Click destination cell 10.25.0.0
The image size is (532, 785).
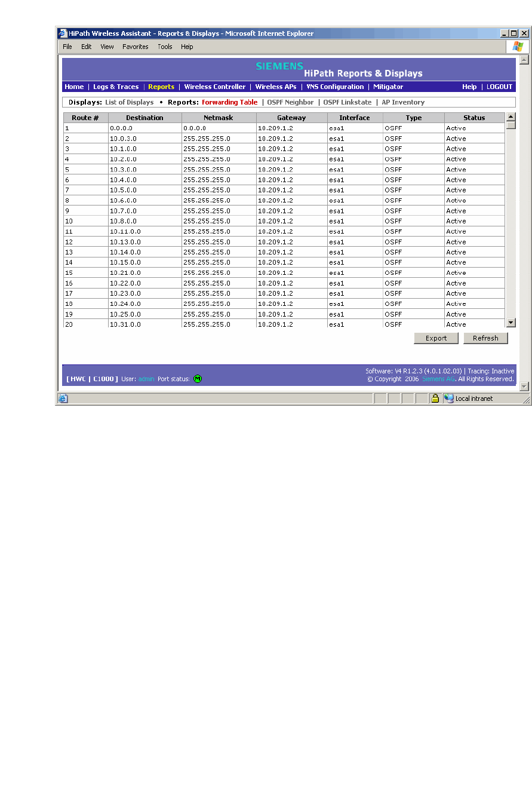tap(145, 314)
